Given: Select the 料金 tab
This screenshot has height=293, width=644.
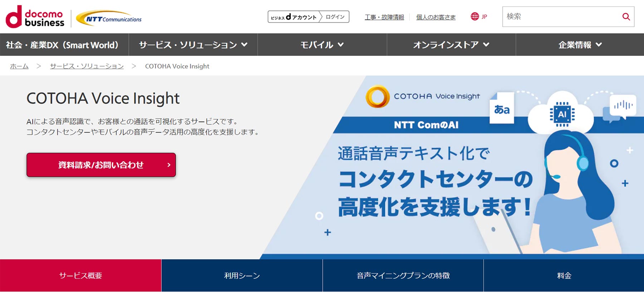Looking at the screenshot, I should pyautogui.click(x=564, y=275).
